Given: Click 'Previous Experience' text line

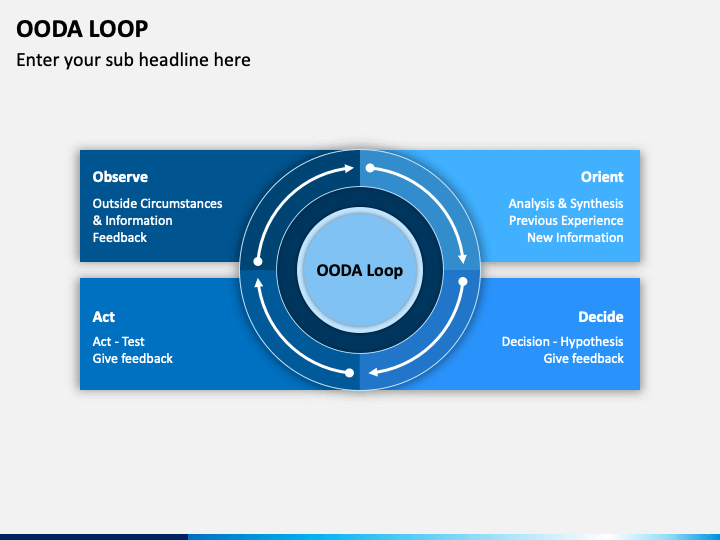Looking at the screenshot, I should [x=566, y=220].
